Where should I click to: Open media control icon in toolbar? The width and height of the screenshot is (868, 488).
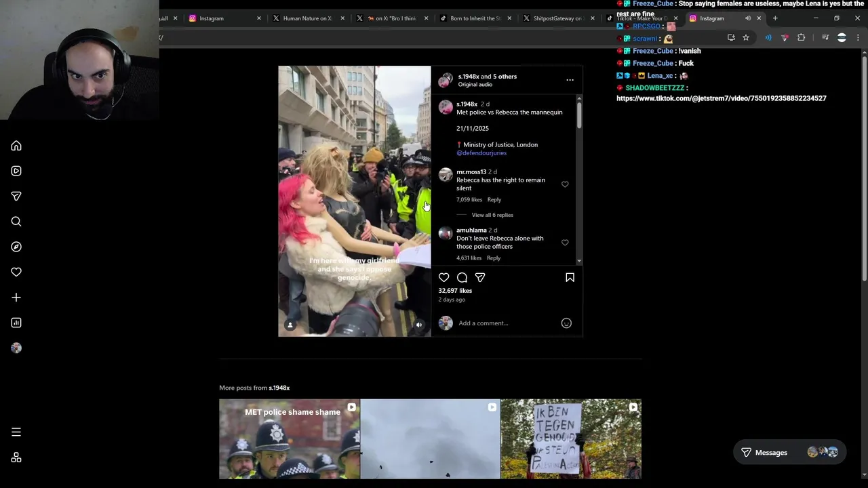point(825,38)
